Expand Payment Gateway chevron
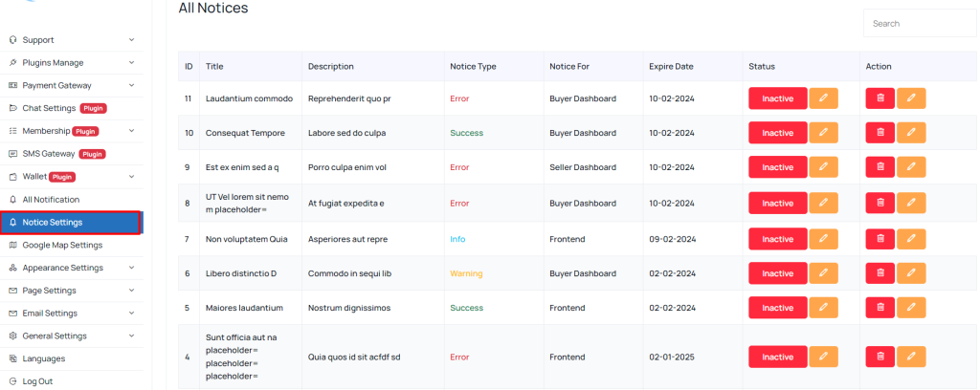Image resolution: width=980 pixels, height=390 pixels. (x=131, y=85)
